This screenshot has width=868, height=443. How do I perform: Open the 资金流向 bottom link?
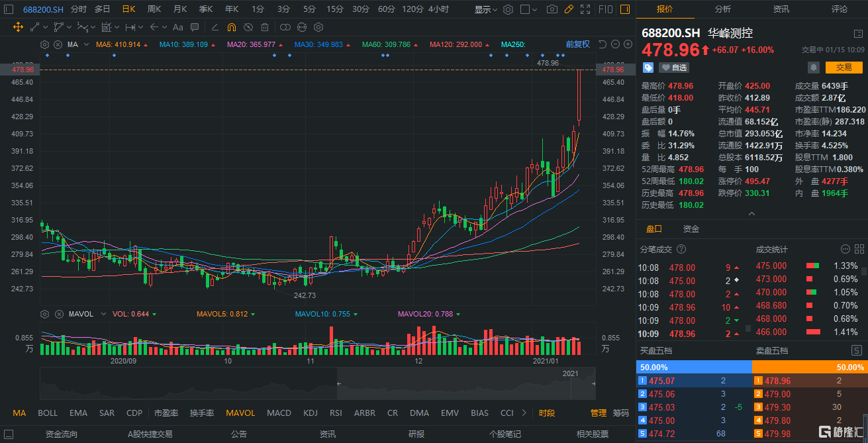(x=62, y=434)
